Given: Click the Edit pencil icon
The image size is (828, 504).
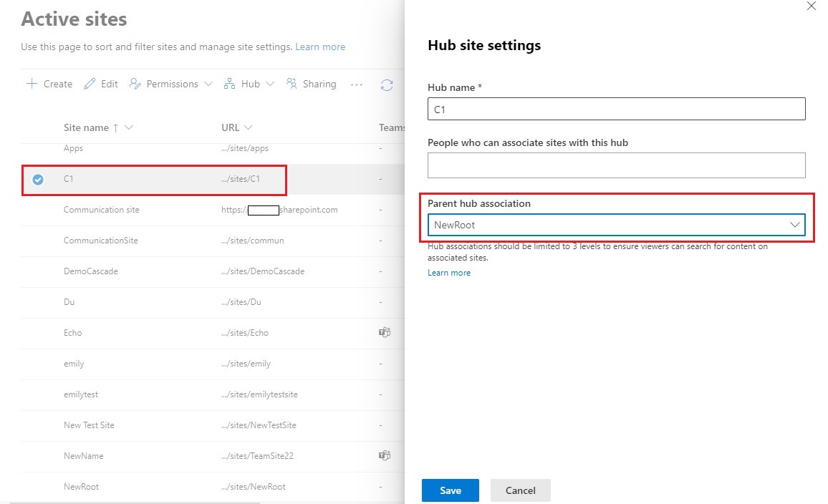Looking at the screenshot, I should click(90, 84).
